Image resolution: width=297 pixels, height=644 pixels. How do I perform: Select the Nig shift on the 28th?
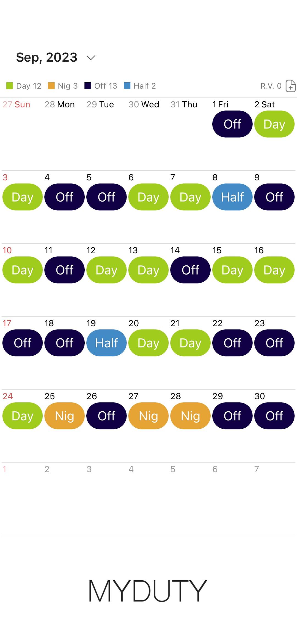coord(190,416)
